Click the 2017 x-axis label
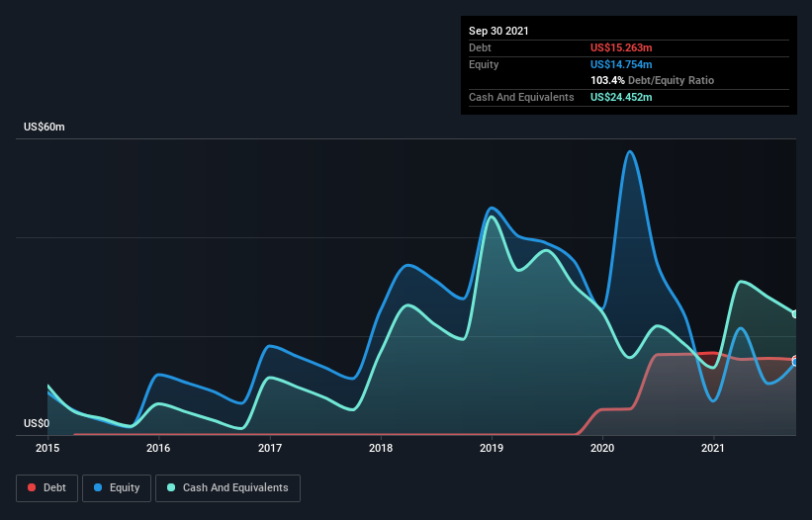812x520 pixels. click(x=270, y=448)
